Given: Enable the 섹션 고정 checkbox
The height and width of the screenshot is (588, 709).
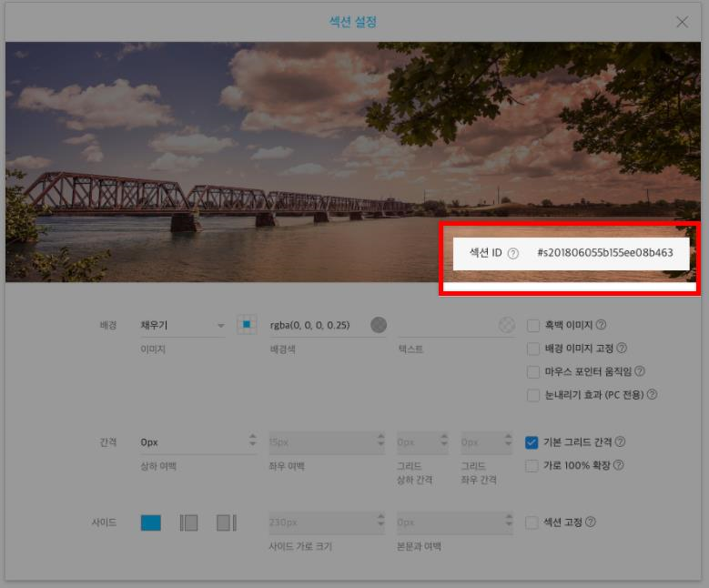Looking at the screenshot, I should pos(532,522).
